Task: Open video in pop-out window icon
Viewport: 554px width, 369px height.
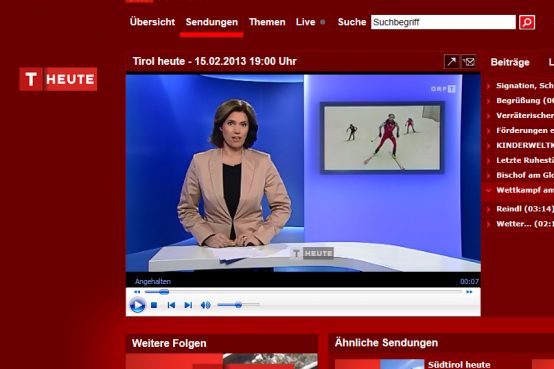Action: pos(452,62)
